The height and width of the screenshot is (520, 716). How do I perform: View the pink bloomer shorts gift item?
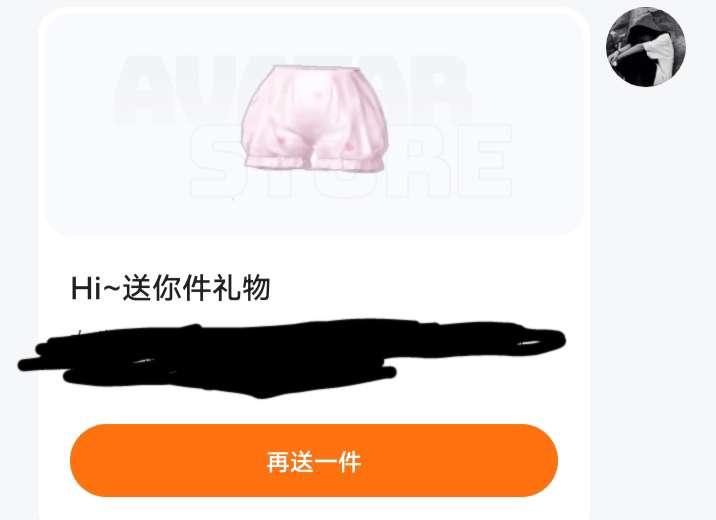(x=315, y=119)
